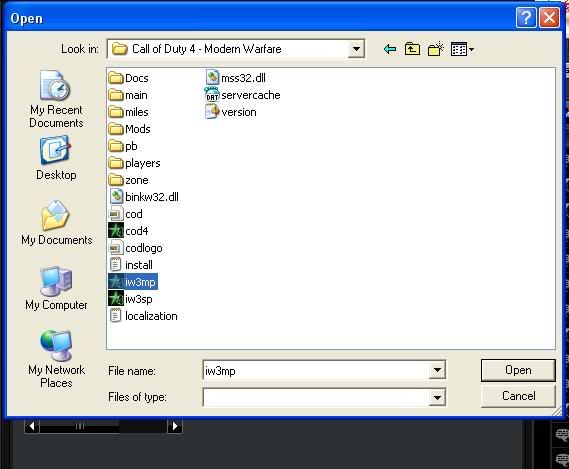Close the Open dialog

point(549,17)
